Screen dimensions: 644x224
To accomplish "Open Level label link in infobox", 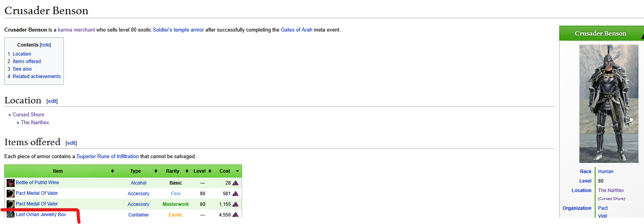I will coord(585,181).
